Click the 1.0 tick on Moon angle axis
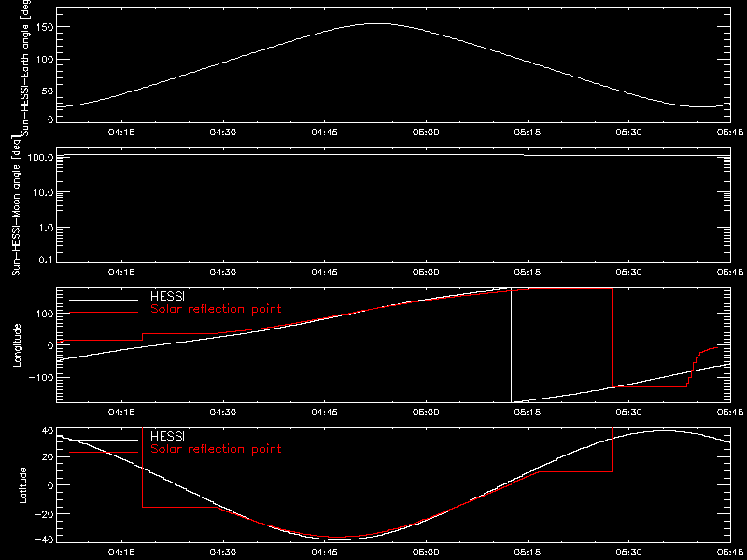Image resolution: width=747 pixels, height=560 pixels. pyautogui.click(x=46, y=228)
